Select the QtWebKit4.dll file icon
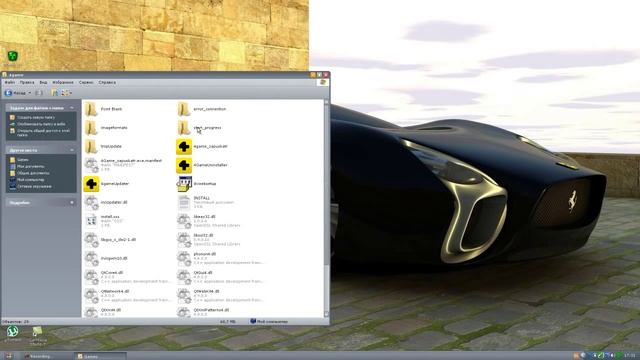Viewport: 640px width, 360px height. click(x=184, y=296)
